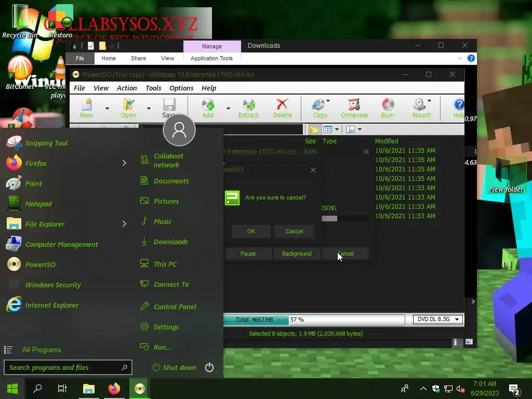The height and width of the screenshot is (399, 532).
Task: Open Computer Management from the Start menu
Action: pyautogui.click(x=61, y=244)
